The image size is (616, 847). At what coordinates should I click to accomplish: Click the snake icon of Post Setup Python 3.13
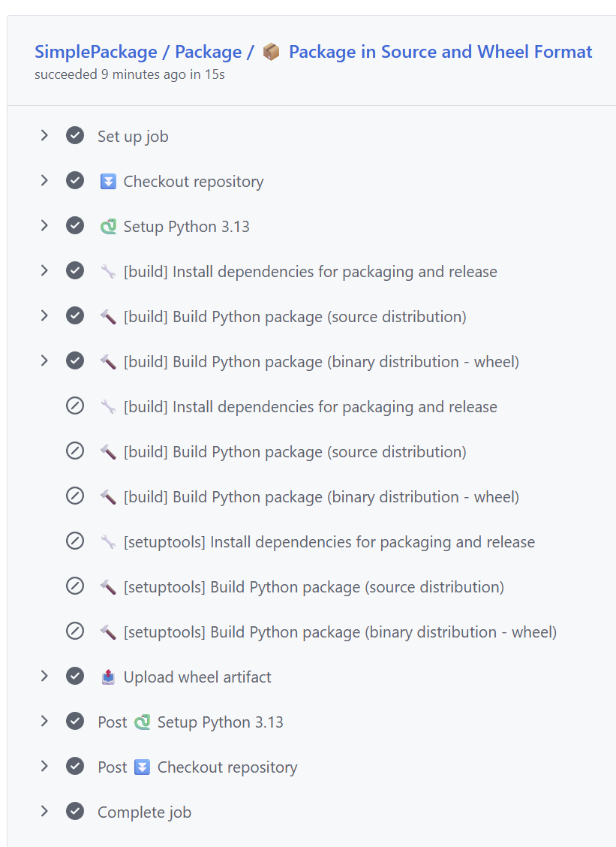click(x=142, y=722)
